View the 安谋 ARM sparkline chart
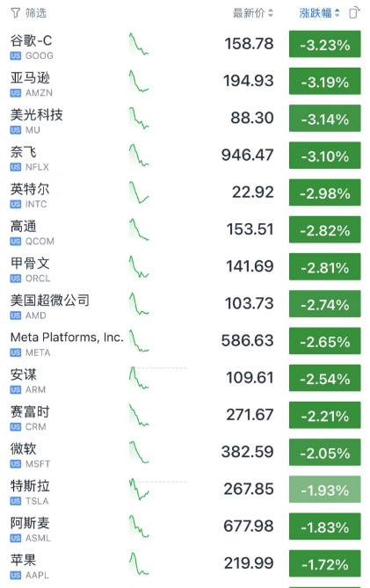 tap(139, 378)
